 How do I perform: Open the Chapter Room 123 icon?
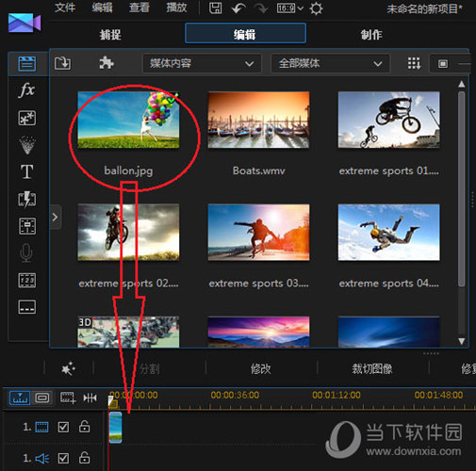click(27, 281)
